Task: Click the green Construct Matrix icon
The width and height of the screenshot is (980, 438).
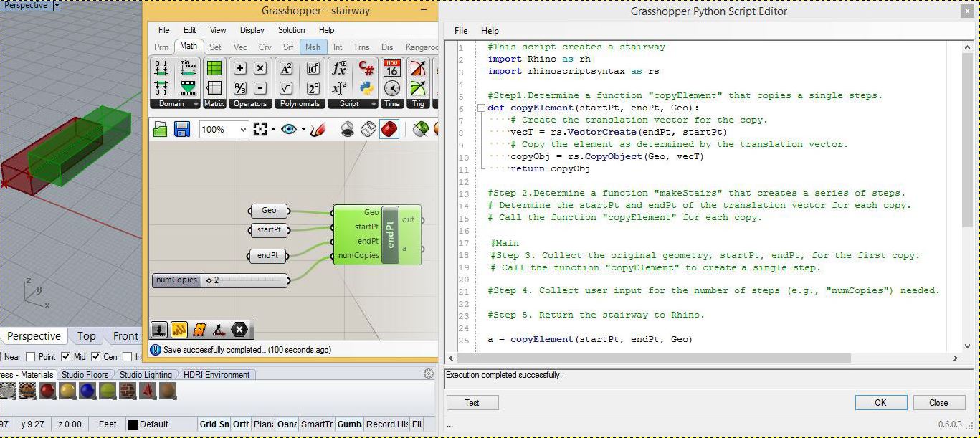Action: [x=214, y=69]
